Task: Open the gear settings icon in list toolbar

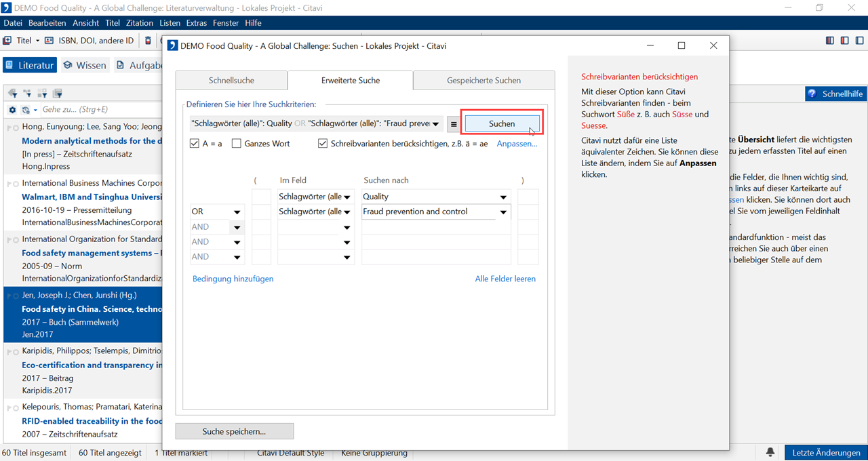Action: (x=12, y=110)
